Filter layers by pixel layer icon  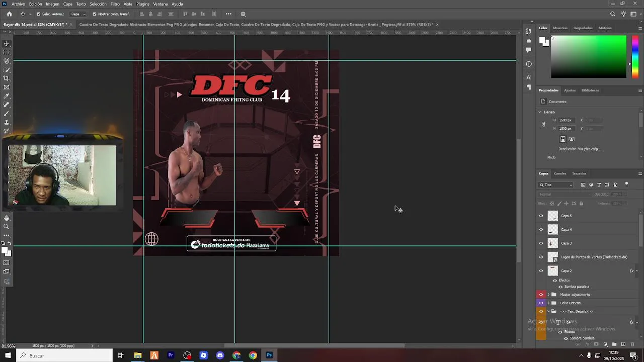pyautogui.click(x=583, y=185)
